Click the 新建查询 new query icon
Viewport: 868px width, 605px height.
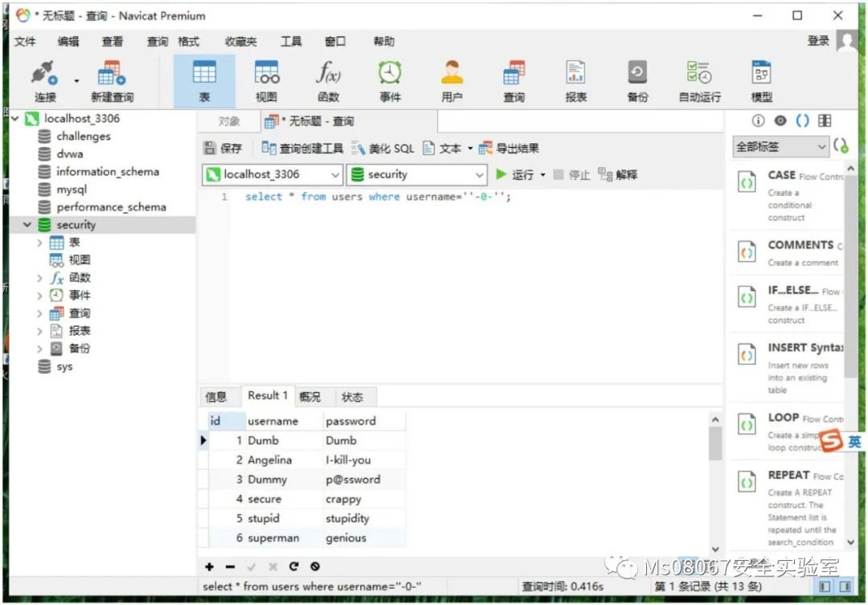[112, 81]
